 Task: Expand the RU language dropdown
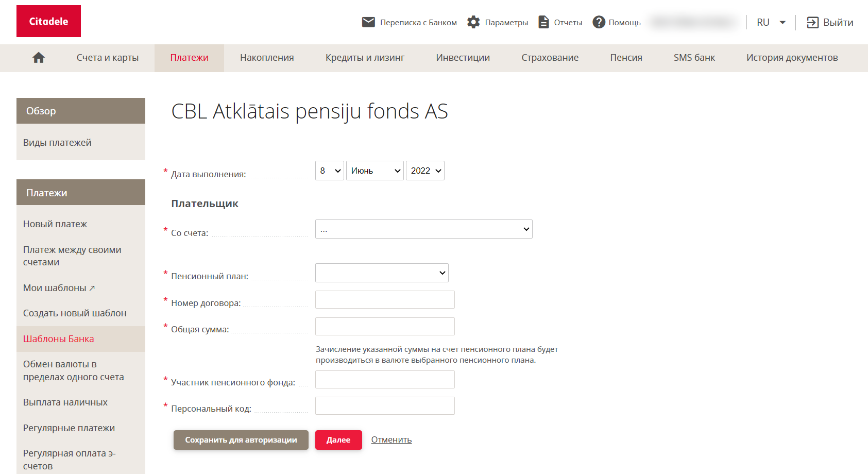[771, 22]
